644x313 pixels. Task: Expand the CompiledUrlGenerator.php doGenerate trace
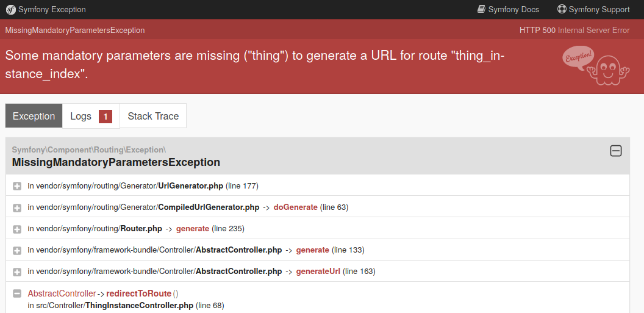click(17, 207)
